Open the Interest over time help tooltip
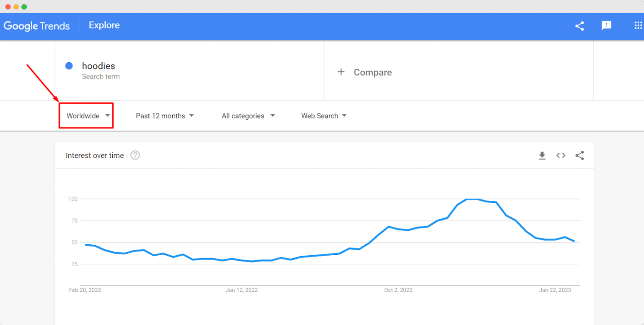This screenshot has width=644, height=325. (135, 155)
